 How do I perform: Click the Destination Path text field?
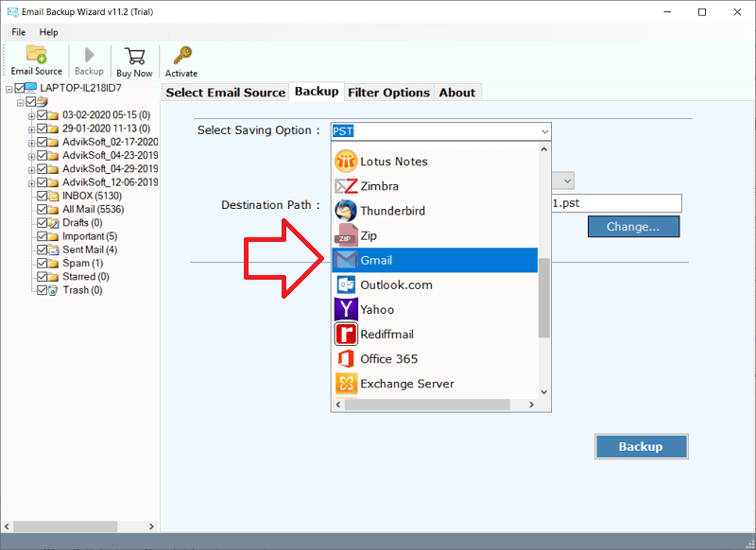(x=617, y=203)
